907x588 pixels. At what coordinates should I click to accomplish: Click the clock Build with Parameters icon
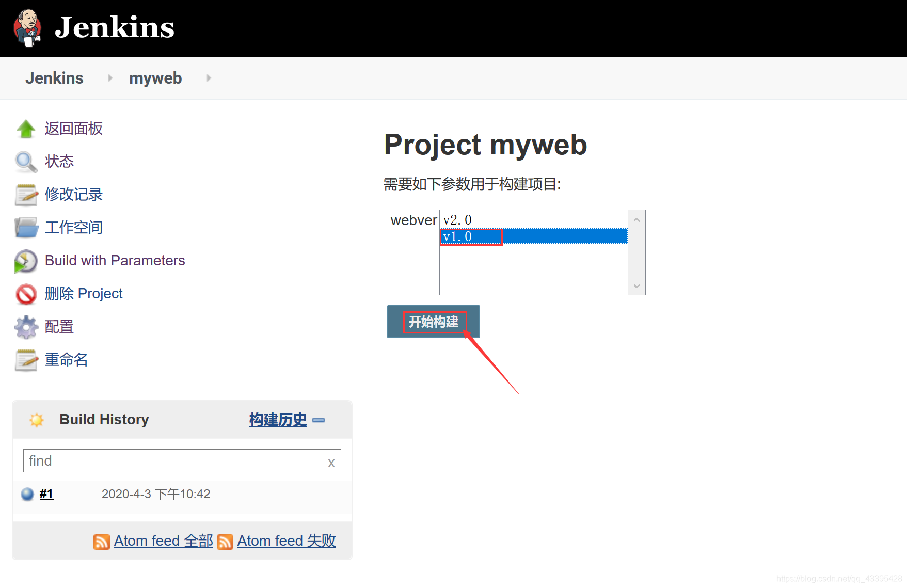pyautogui.click(x=26, y=261)
